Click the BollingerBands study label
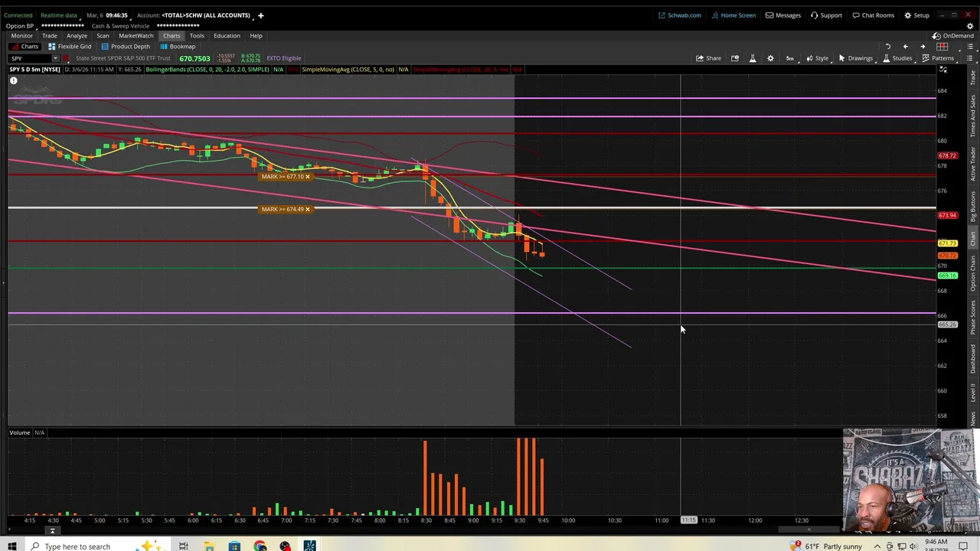The height and width of the screenshot is (551, 980). 207,70
